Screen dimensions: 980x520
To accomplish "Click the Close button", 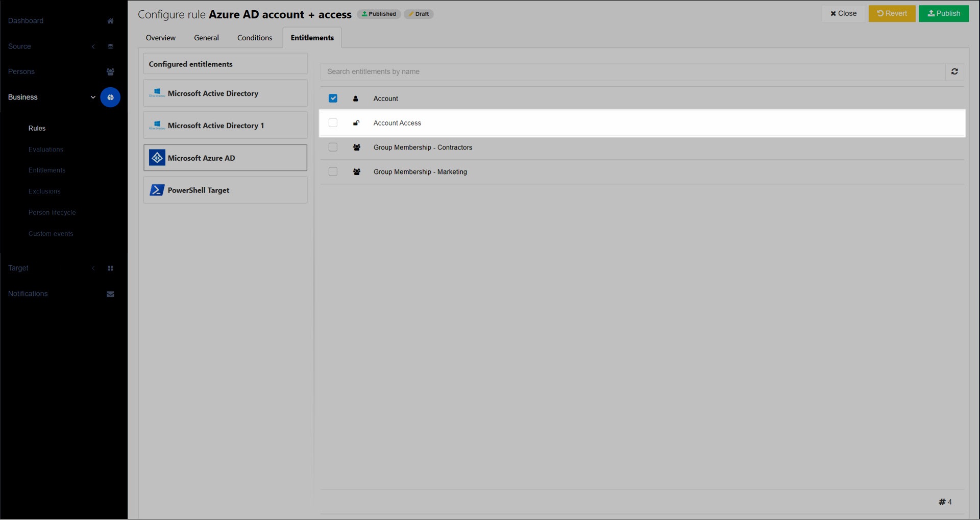I will [x=843, y=14].
